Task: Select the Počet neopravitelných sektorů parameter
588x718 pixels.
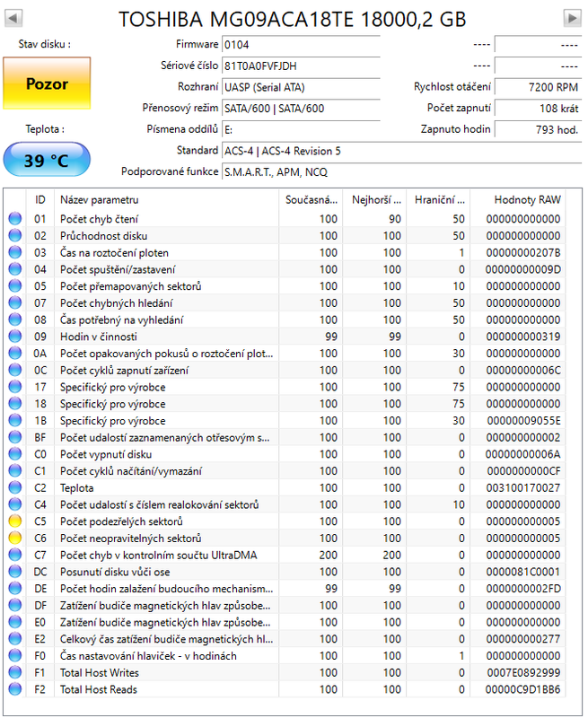Action: 130,538
